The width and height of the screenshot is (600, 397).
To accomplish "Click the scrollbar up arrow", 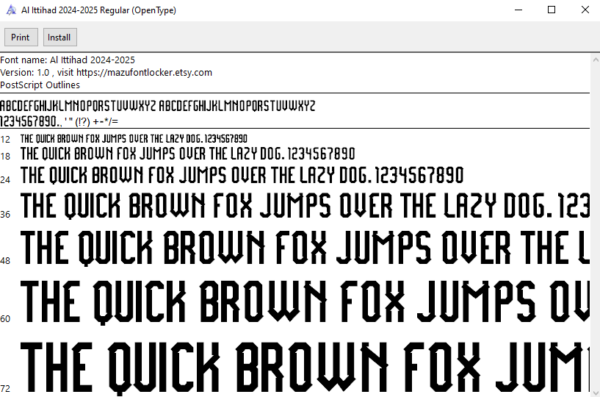I will [x=595, y=59].
